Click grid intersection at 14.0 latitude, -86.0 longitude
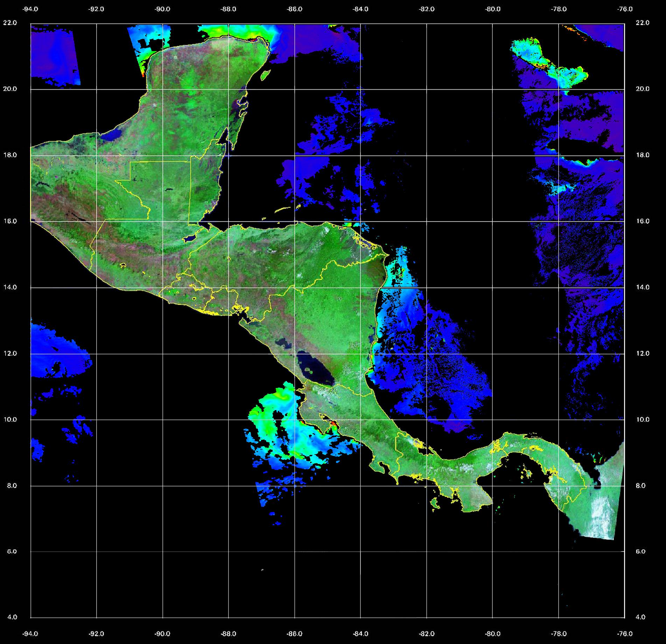Image resolution: width=666 pixels, height=644 pixels. click(294, 288)
